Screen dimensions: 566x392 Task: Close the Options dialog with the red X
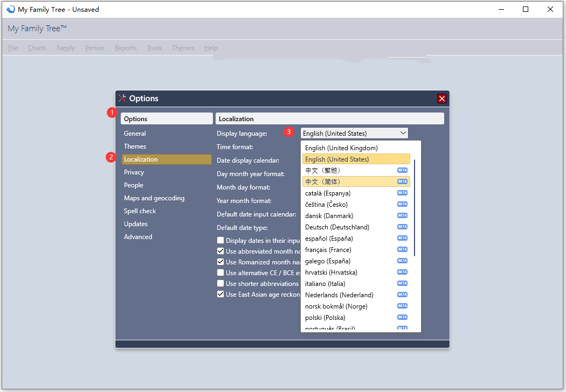[442, 99]
